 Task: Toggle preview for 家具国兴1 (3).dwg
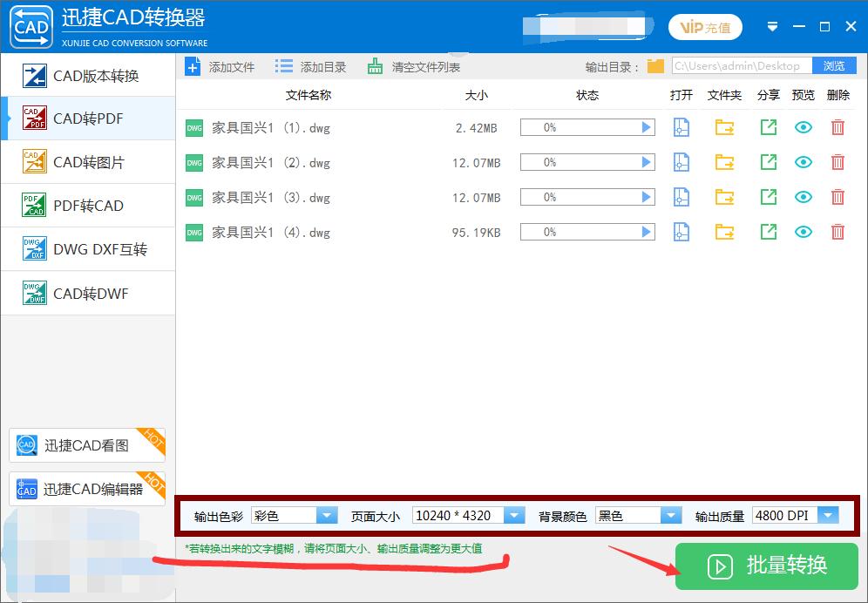(803, 197)
